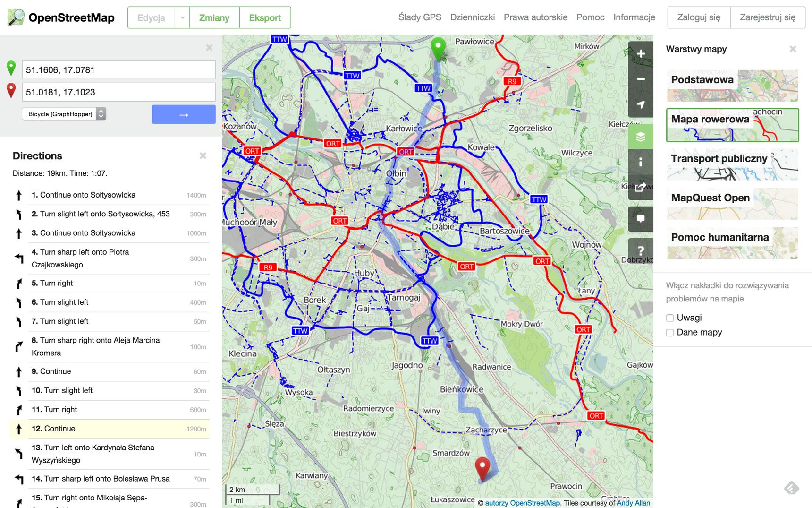Go to Ślady GPS

point(420,17)
